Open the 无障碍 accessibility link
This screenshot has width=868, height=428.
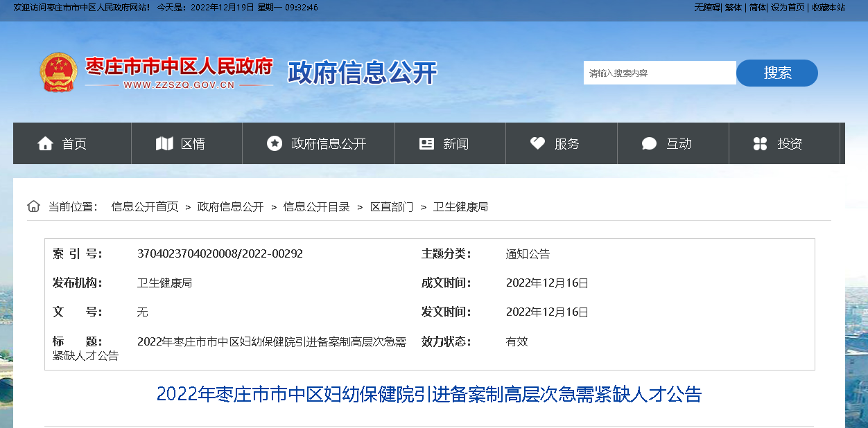point(707,7)
